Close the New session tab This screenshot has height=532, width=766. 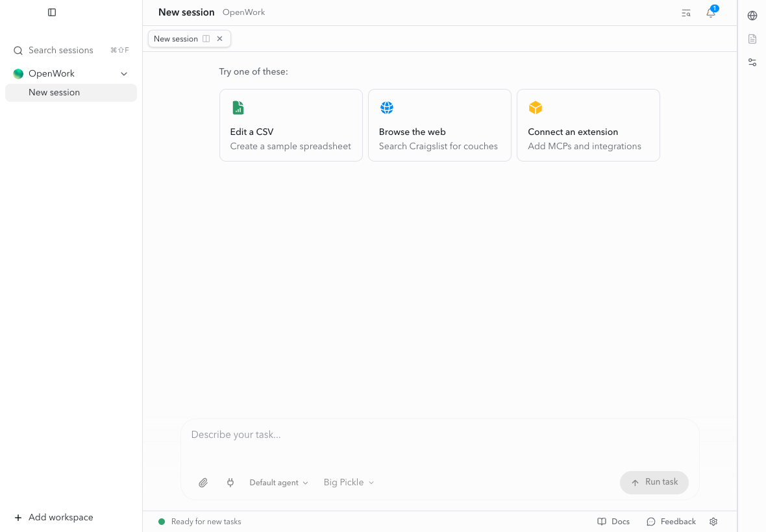point(220,39)
